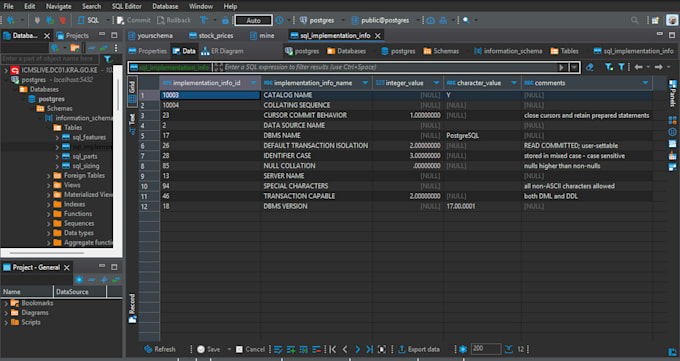Click the delete row icon
This screenshot has width=680, height=361.
click(317, 349)
